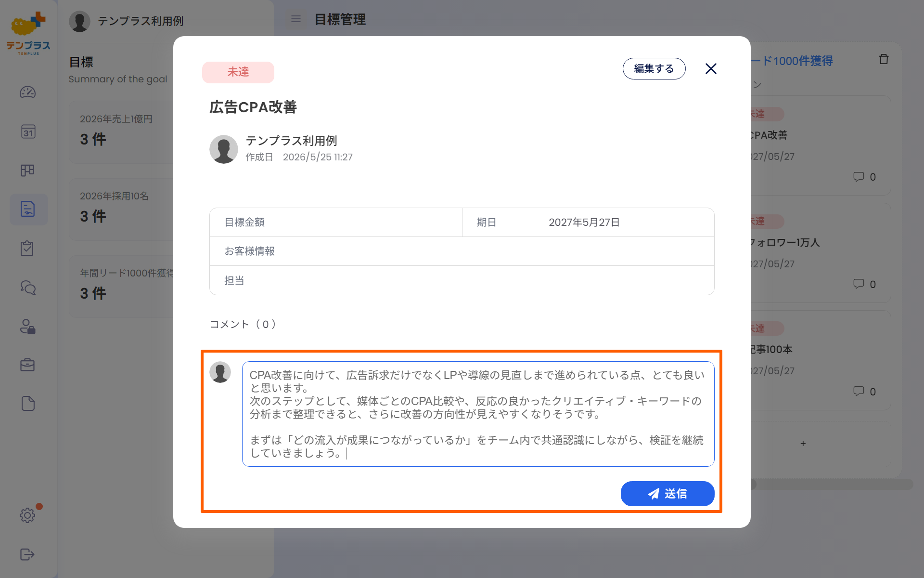Image resolution: width=924 pixels, height=578 pixels.
Task: Click the author name テンプラス利用例 in dialog
Action: (x=292, y=141)
